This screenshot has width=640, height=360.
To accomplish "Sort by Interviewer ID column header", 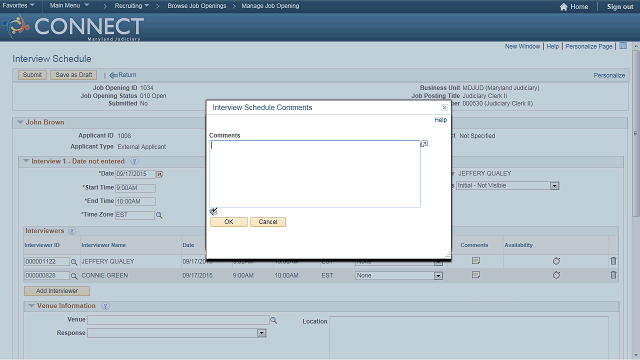I will (42, 245).
